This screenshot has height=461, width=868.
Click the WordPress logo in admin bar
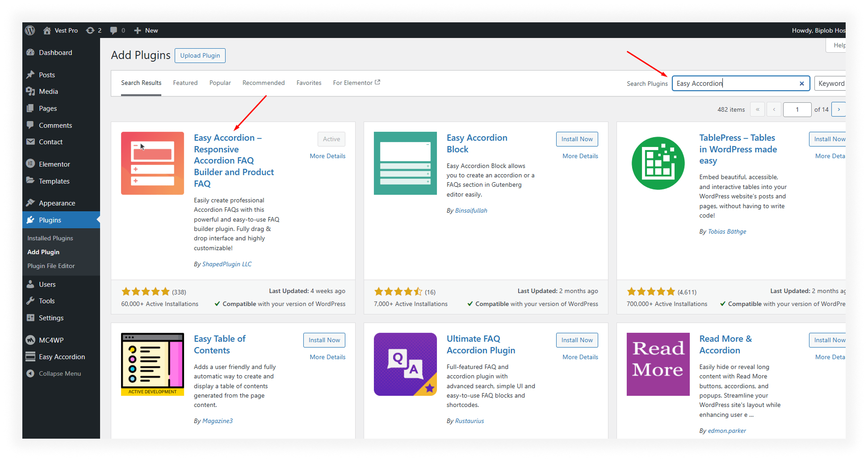(30, 30)
